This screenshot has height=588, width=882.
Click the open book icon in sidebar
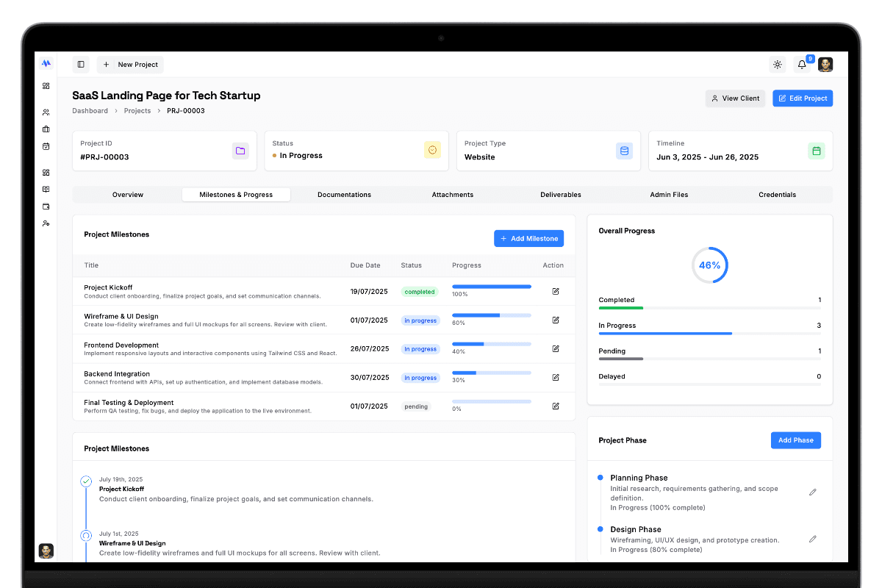tap(46, 190)
